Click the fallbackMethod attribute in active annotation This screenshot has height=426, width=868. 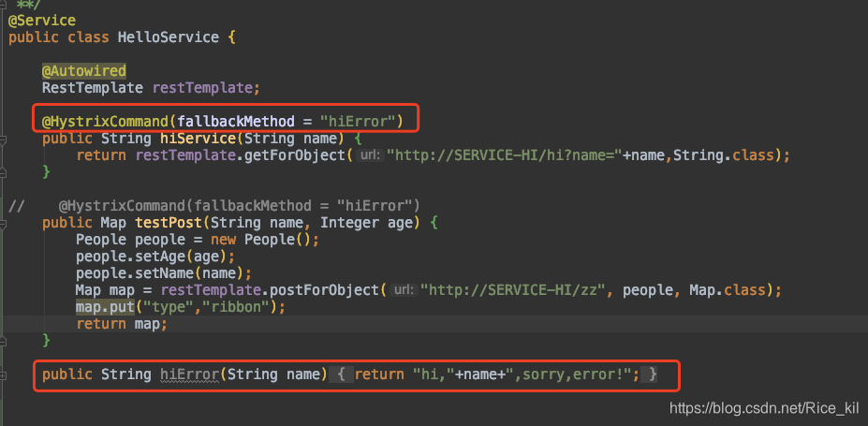pos(236,122)
